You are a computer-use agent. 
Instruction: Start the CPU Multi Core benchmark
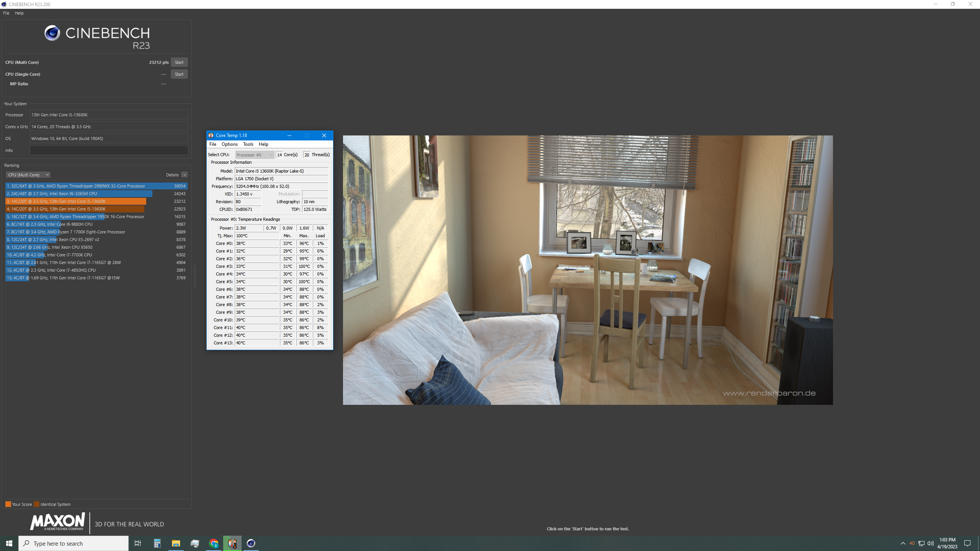(x=179, y=62)
